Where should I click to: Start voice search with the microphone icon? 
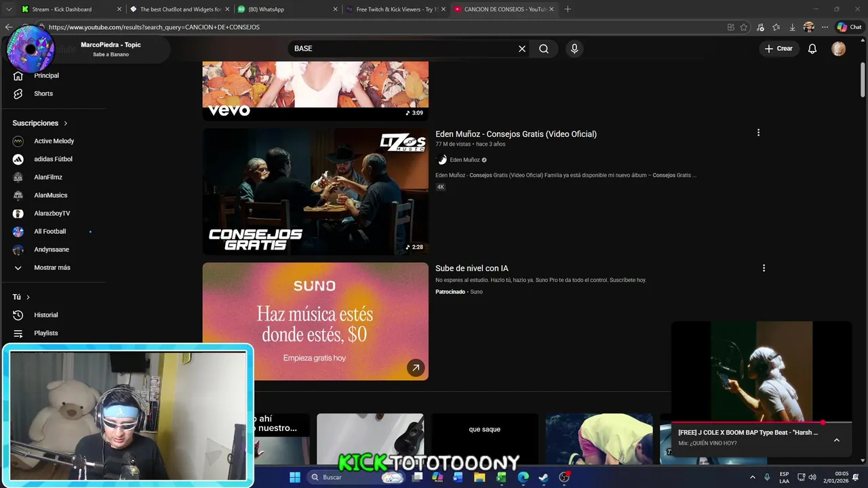point(574,49)
